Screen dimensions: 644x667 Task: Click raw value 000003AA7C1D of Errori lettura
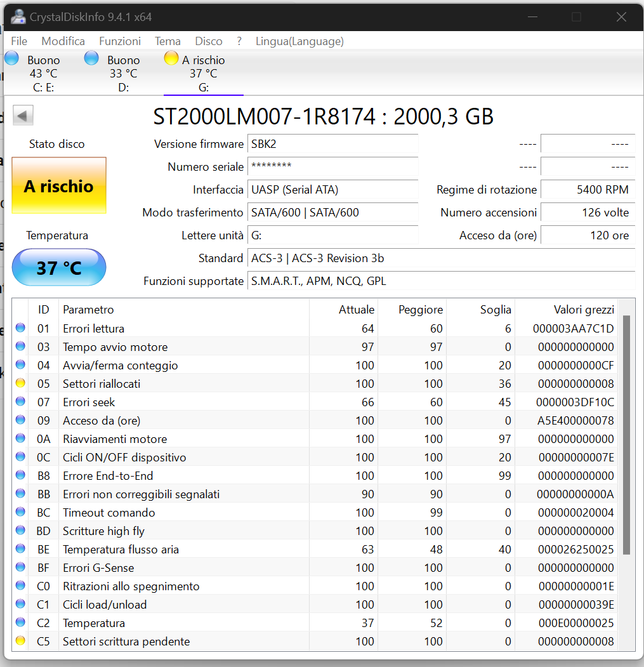573,328
